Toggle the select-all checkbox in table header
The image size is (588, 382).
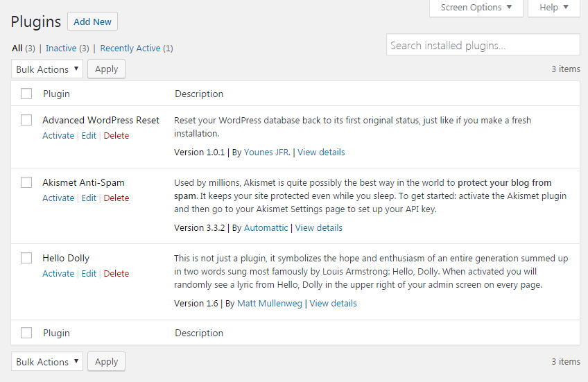click(26, 94)
